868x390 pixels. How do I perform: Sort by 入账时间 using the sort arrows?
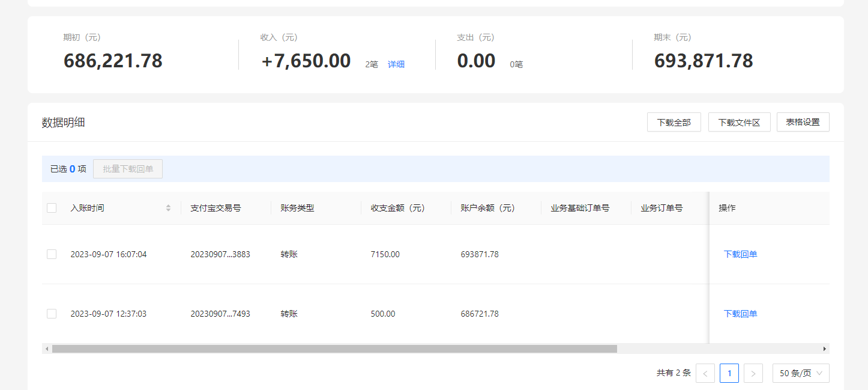pyautogui.click(x=168, y=208)
